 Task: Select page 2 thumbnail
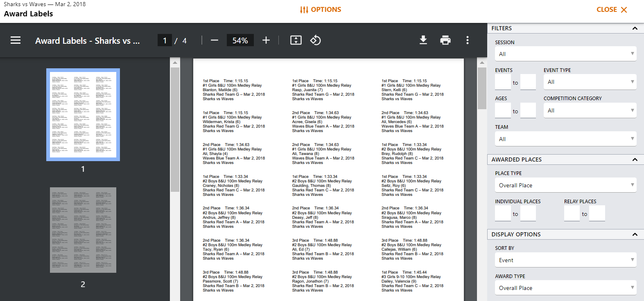pyautogui.click(x=83, y=230)
